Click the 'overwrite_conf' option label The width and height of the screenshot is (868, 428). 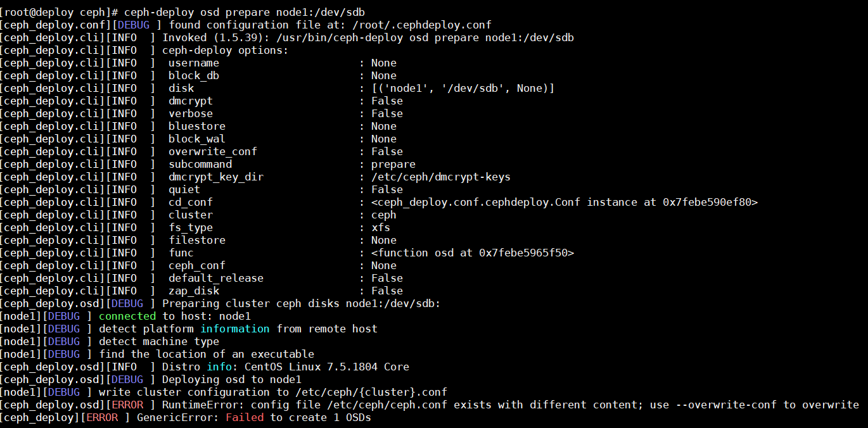click(213, 151)
